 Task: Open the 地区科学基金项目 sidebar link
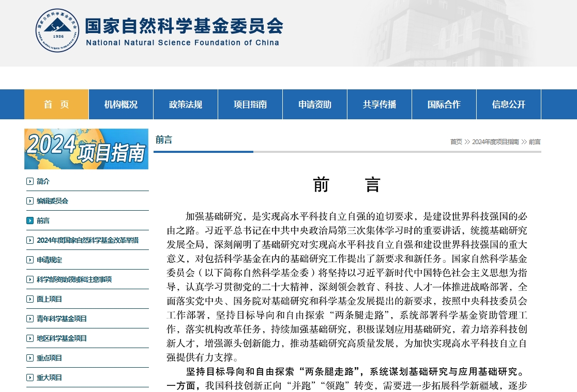pyautogui.click(x=62, y=338)
